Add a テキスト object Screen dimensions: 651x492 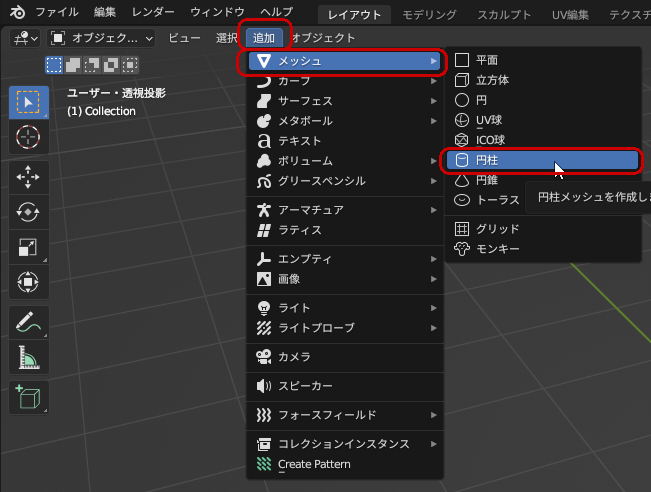344,141
